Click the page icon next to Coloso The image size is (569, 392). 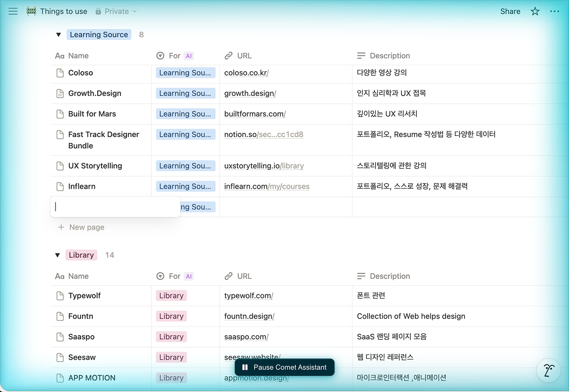[x=60, y=73]
